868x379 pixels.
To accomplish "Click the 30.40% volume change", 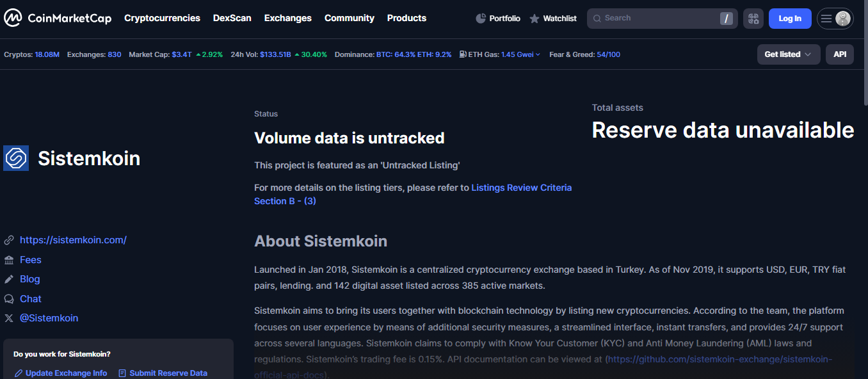I will click(310, 54).
